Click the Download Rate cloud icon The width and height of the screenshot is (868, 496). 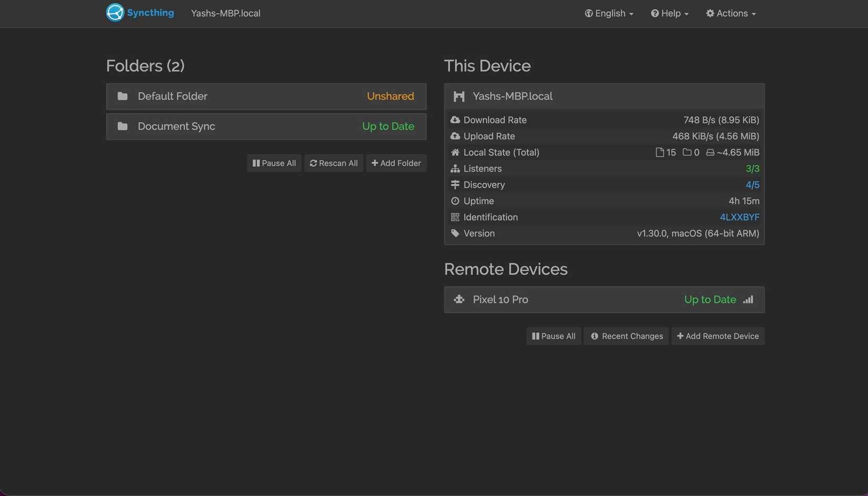click(x=455, y=120)
